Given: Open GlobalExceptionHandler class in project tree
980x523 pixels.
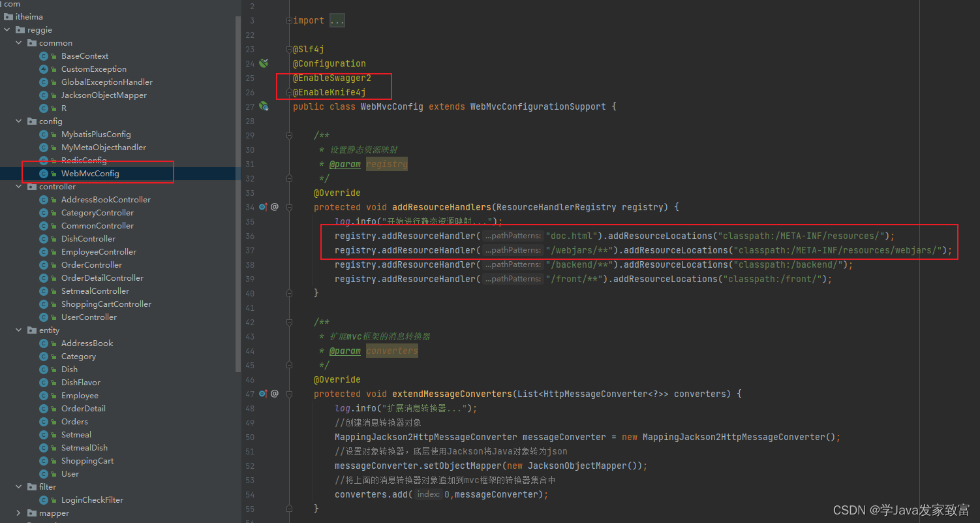Looking at the screenshot, I should click(x=107, y=82).
